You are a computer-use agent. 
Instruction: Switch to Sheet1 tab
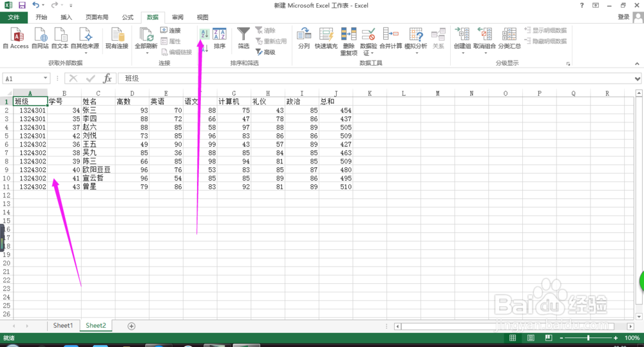point(63,326)
